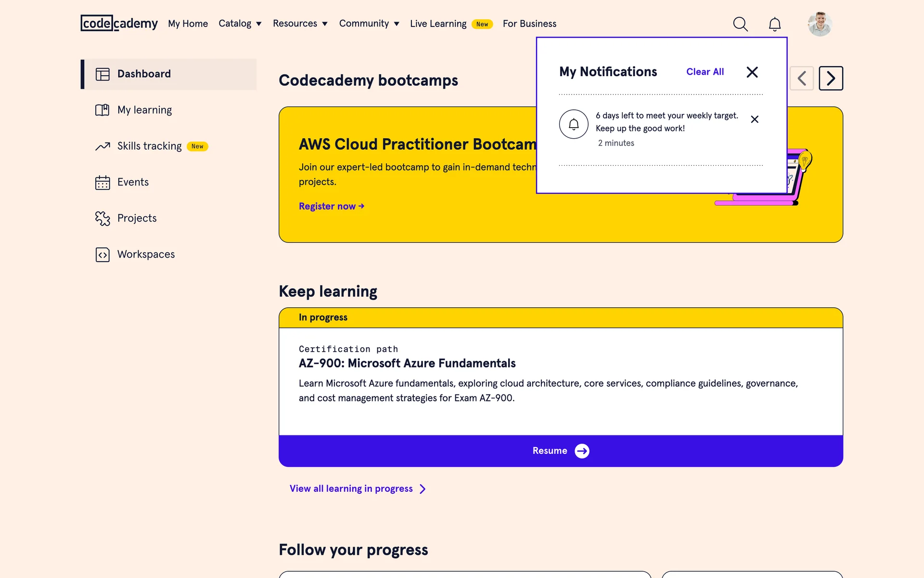Go to My learning in sidebar

[x=144, y=110]
